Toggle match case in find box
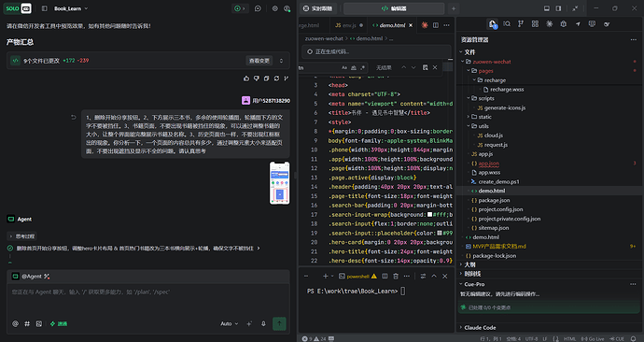 (344, 67)
